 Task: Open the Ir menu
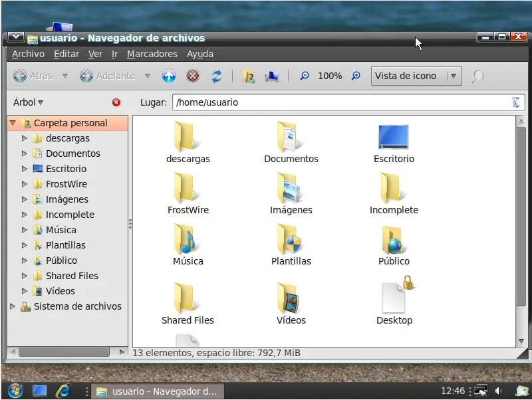point(114,54)
